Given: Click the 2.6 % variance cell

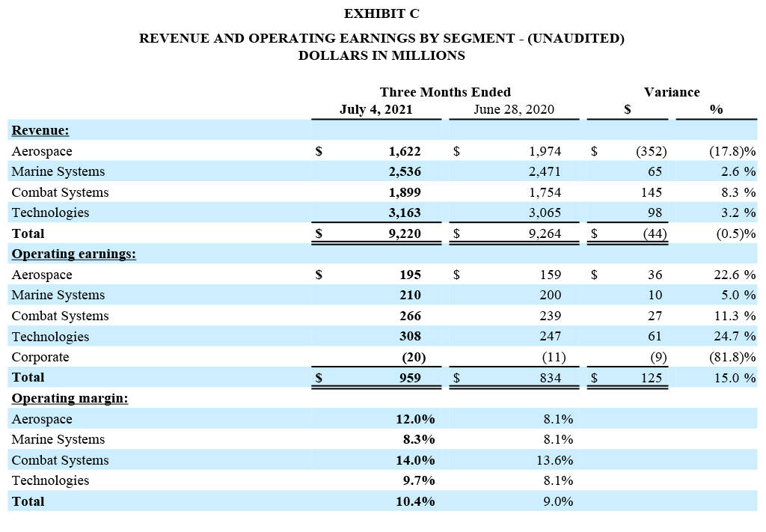Looking at the screenshot, I should click(x=738, y=172).
